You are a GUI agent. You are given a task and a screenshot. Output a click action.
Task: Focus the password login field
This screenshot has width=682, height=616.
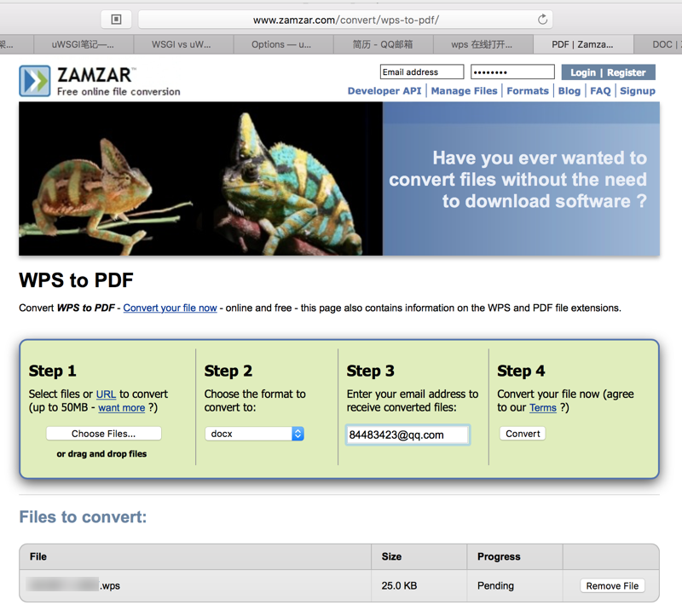(x=512, y=72)
